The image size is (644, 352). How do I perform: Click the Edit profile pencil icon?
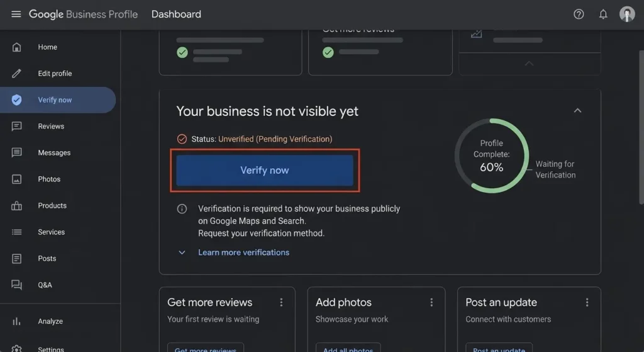click(16, 74)
